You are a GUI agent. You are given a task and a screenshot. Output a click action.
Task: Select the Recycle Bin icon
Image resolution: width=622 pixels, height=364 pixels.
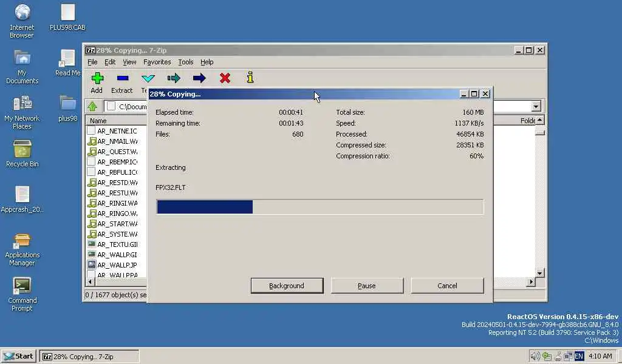click(22, 153)
